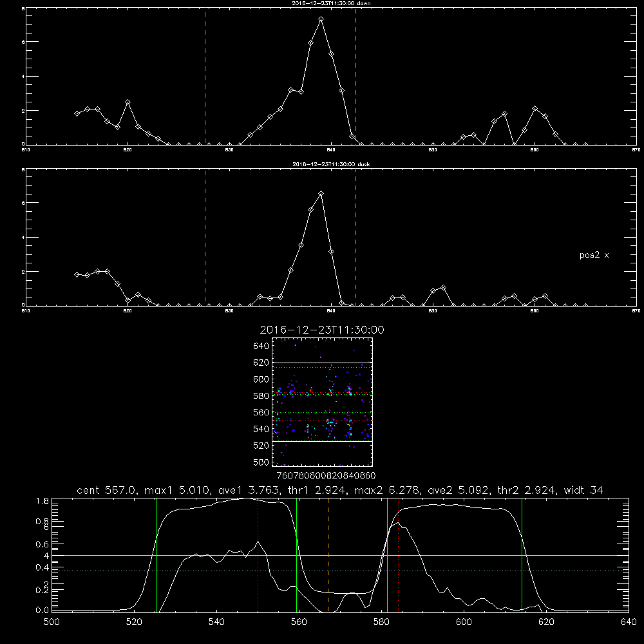644x644 pixels.
Task: Select the large '2016-12-23T11:30:00' heading above image map
Action: (322, 330)
